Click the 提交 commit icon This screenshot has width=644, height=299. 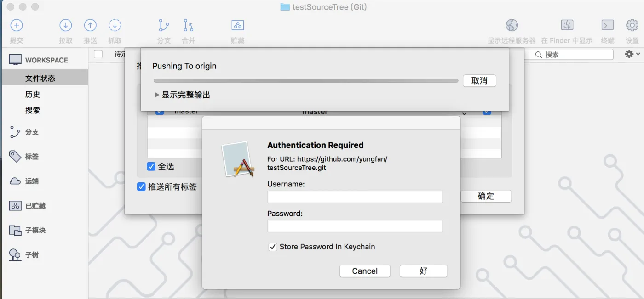click(x=17, y=25)
